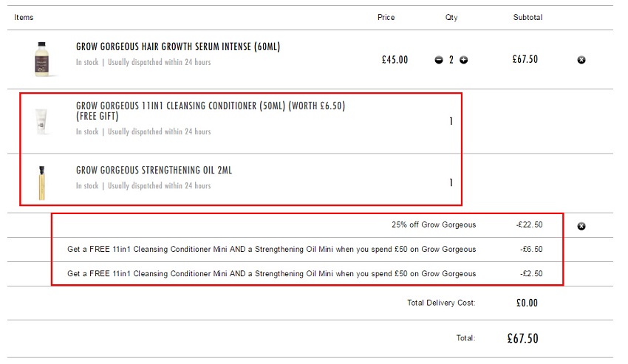Click the -£6.50 free gift discount row
Screen dimensions: 628x364
pyautogui.click(x=307, y=250)
